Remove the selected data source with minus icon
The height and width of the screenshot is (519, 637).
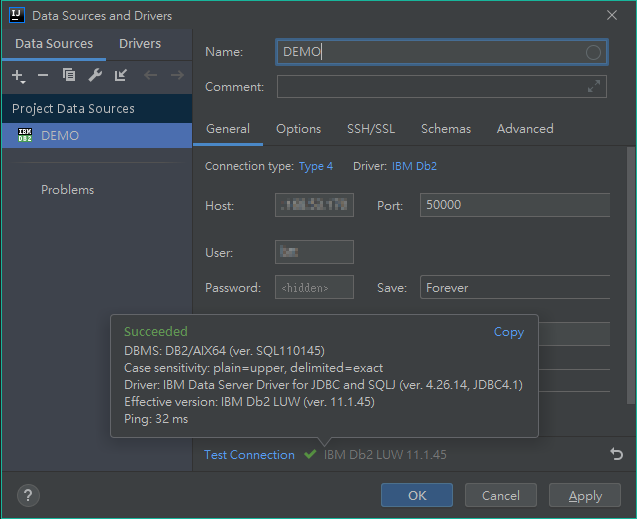(43, 76)
